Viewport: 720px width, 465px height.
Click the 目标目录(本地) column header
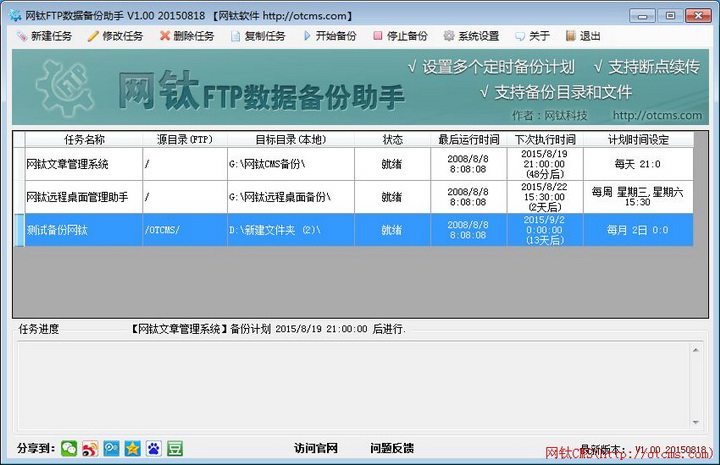pyautogui.click(x=291, y=140)
